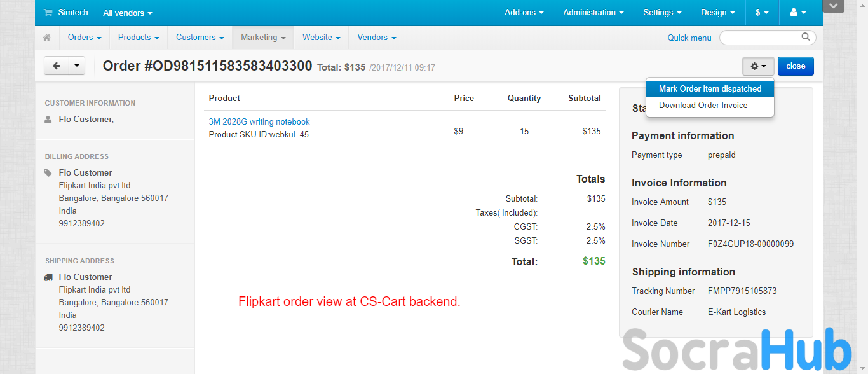Open 3M 2028G writing notebook product link
Image resolution: width=868 pixels, height=374 pixels.
point(259,122)
